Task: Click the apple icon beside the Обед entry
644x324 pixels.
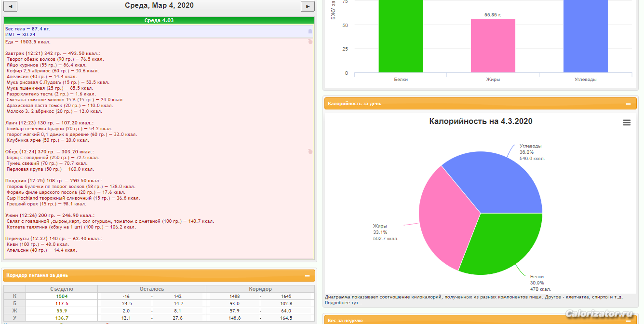Action: (310, 151)
